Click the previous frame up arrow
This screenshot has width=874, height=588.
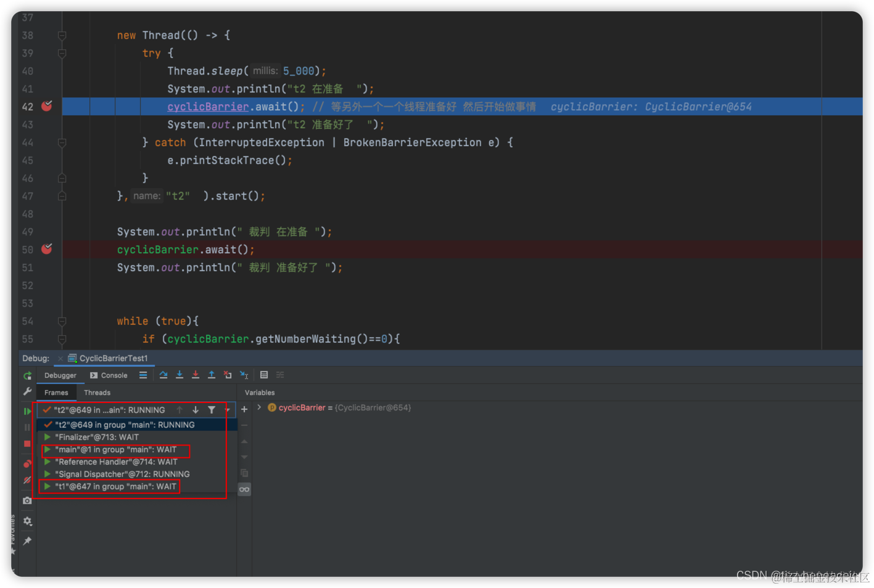point(179,410)
